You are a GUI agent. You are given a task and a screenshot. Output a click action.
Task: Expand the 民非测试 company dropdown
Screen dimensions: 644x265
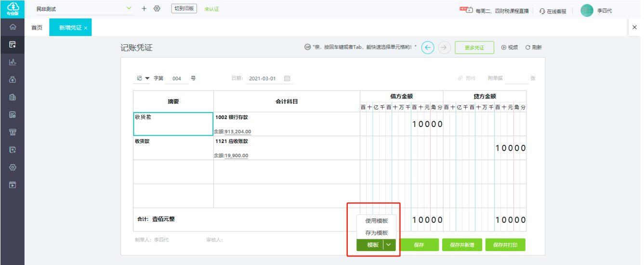pos(129,8)
